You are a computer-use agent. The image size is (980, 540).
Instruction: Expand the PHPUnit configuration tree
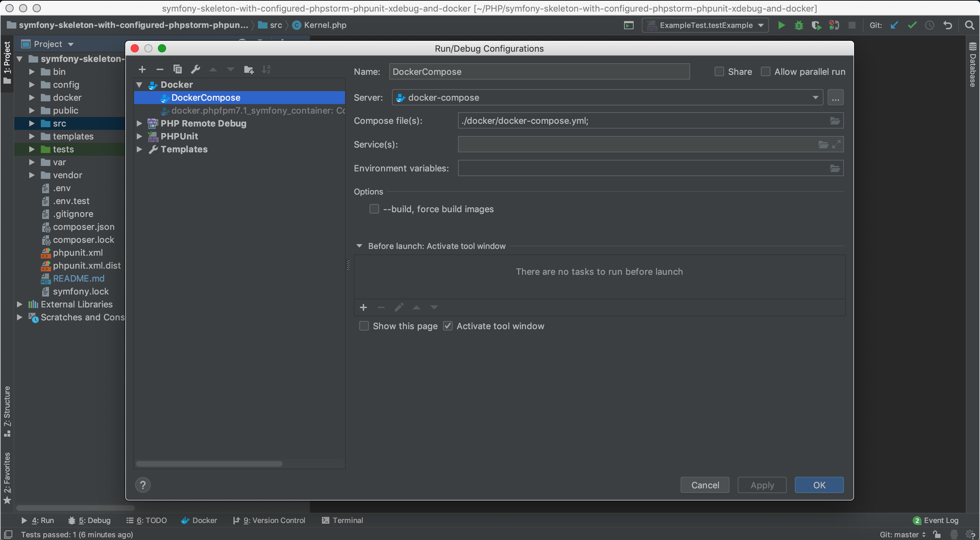point(141,136)
